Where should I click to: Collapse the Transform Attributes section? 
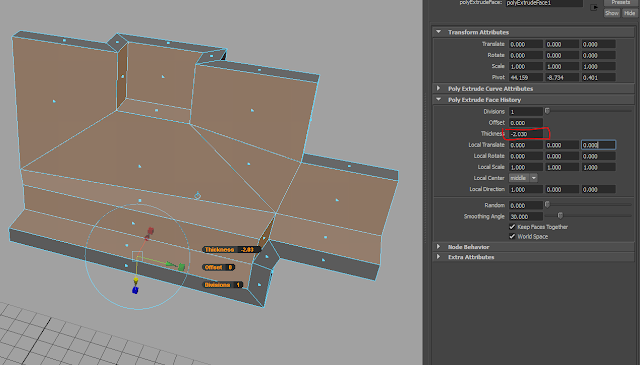(x=439, y=32)
